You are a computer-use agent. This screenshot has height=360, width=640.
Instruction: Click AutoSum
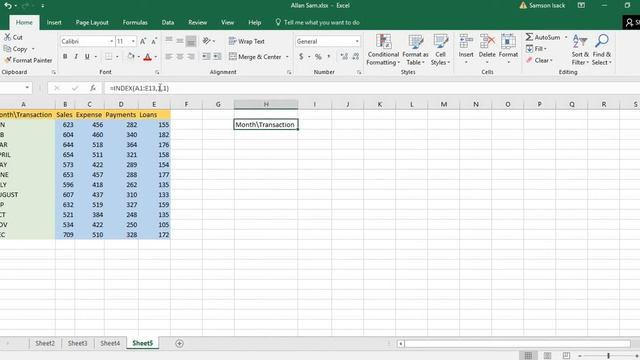[543, 37]
